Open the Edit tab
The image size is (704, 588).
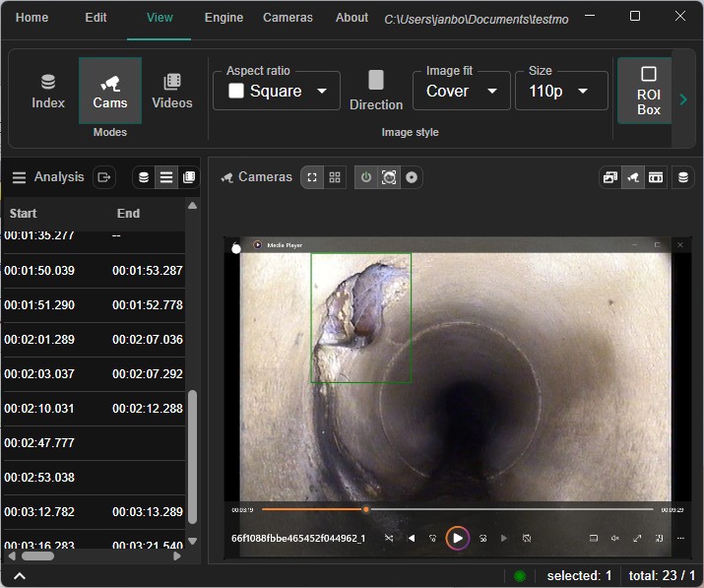click(x=96, y=18)
